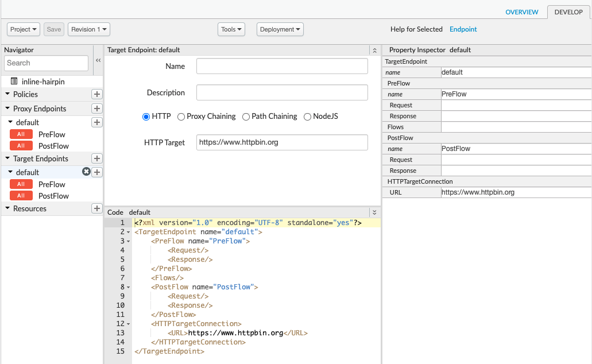Click the Flows tag on code line 7
Image resolution: width=592 pixels, height=364 pixels.
(167, 278)
